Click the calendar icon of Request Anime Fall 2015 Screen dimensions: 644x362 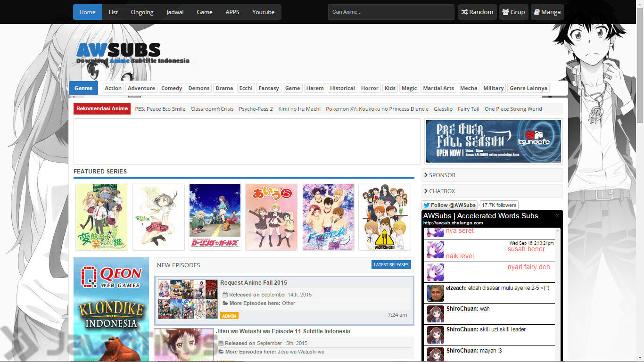click(x=225, y=295)
